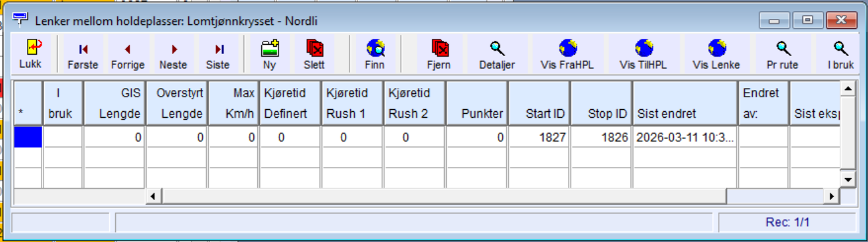This screenshot has width=868, height=242.
Task: Click the Sist endret column header
Action: pos(684,103)
